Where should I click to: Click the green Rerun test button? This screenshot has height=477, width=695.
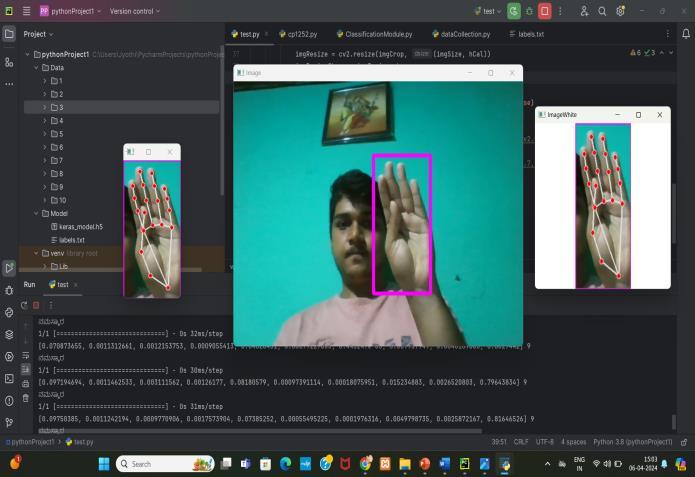click(x=514, y=11)
